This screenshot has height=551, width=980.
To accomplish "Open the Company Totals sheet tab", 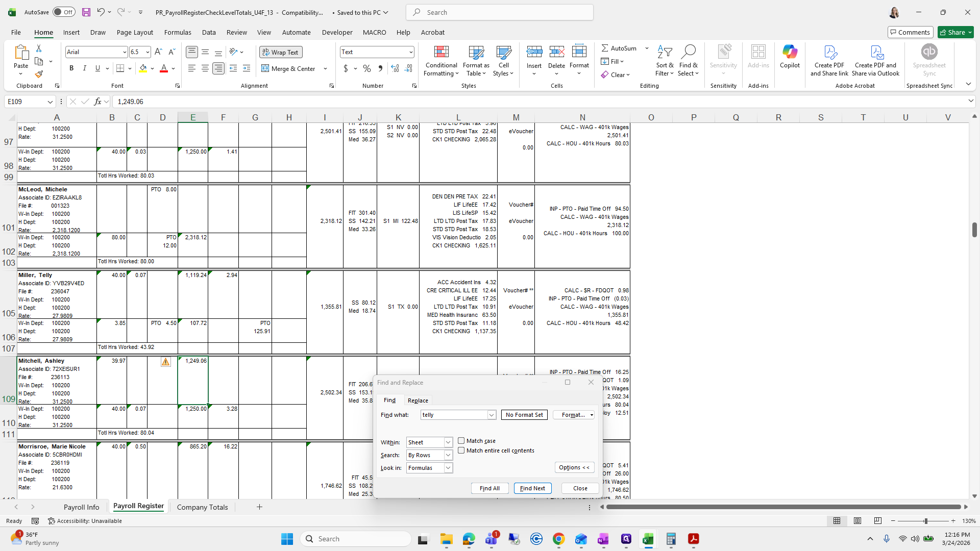I will [x=202, y=507].
